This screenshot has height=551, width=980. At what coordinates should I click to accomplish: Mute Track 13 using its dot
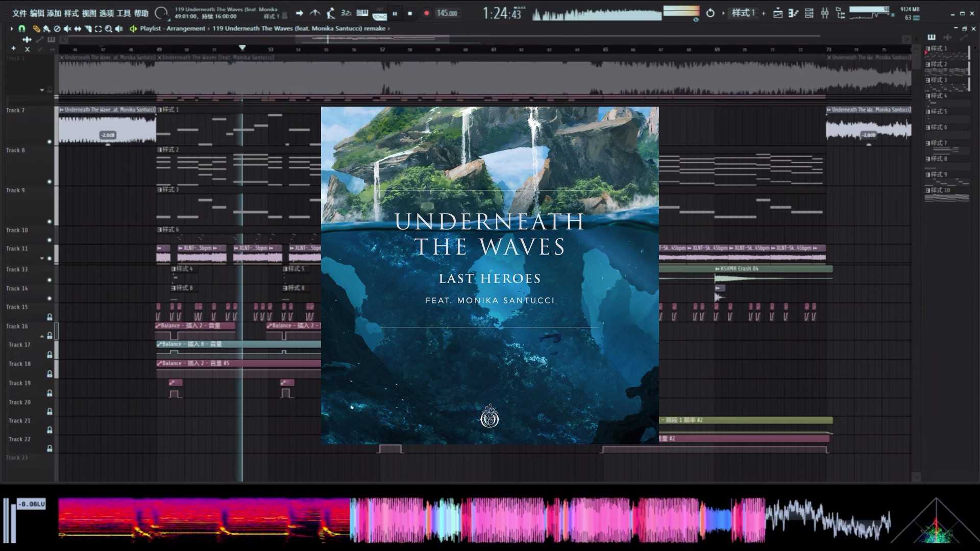tap(50, 280)
